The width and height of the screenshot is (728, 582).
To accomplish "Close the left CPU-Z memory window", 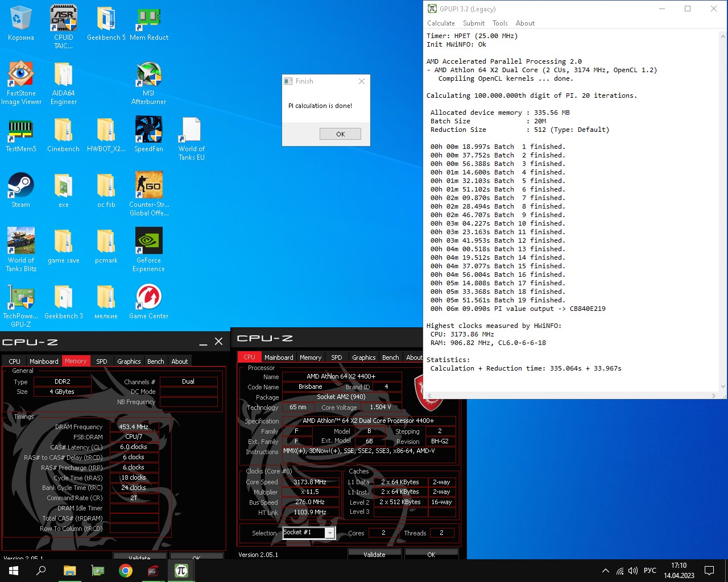I will [218, 342].
